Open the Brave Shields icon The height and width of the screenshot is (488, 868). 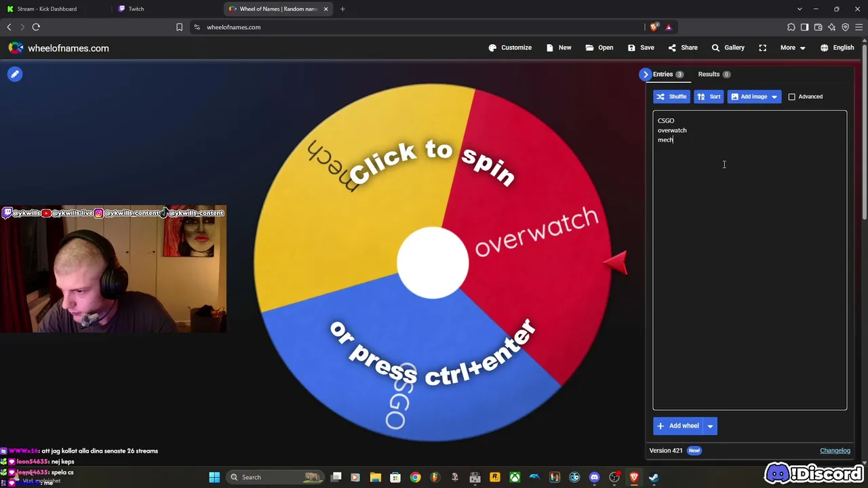pos(654,27)
